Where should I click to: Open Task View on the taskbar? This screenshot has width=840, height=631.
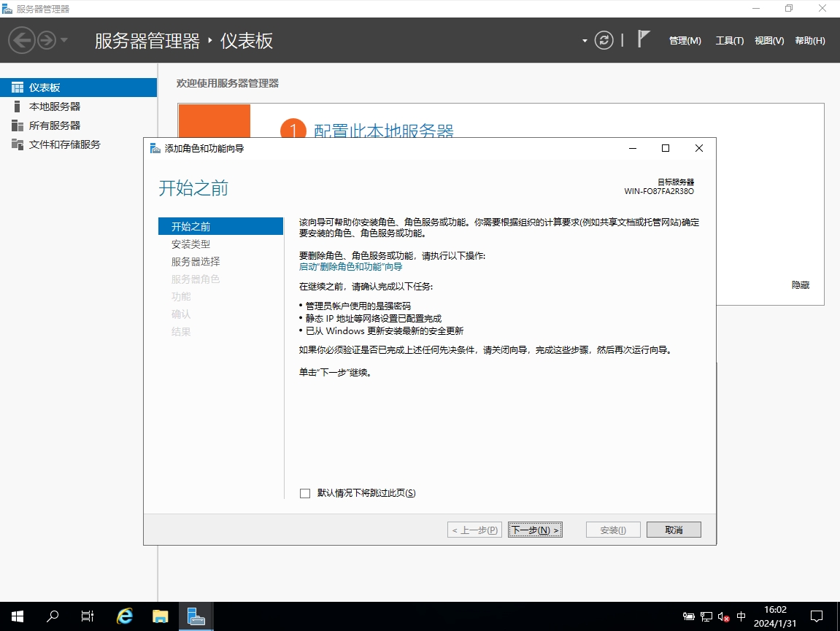pyautogui.click(x=88, y=616)
